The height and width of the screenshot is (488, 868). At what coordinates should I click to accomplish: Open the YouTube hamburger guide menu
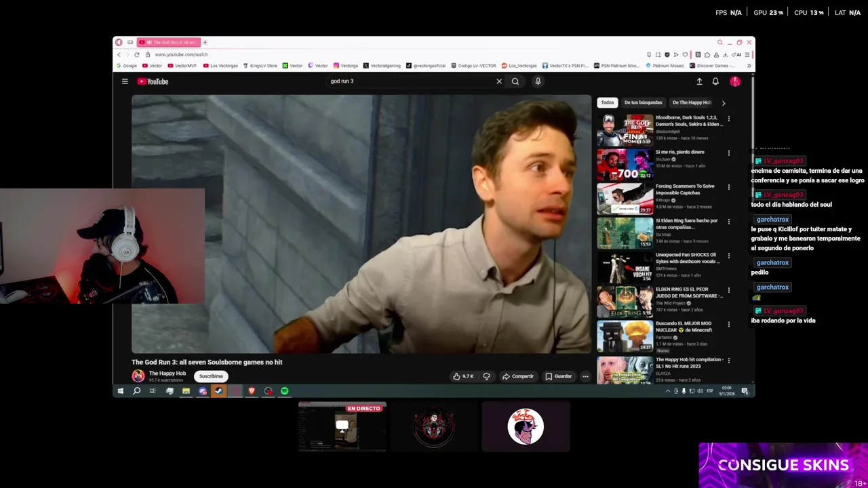(x=125, y=81)
